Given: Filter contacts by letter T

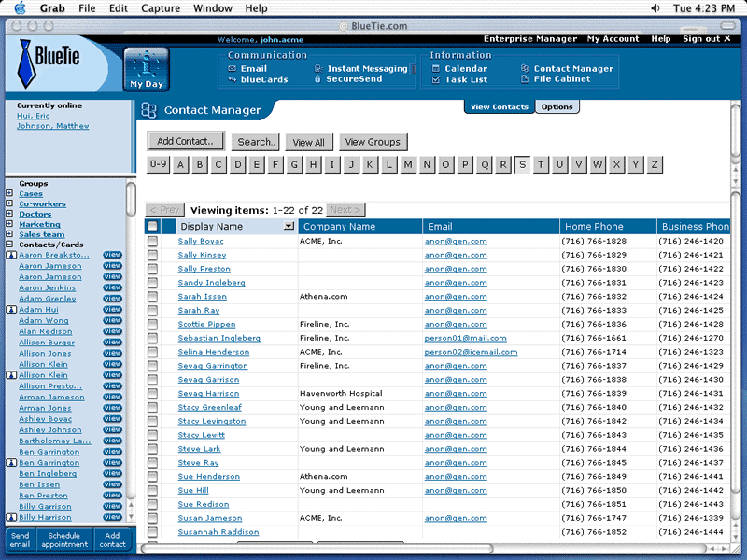Looking at the screenshot, I should (x=541, y=165).
